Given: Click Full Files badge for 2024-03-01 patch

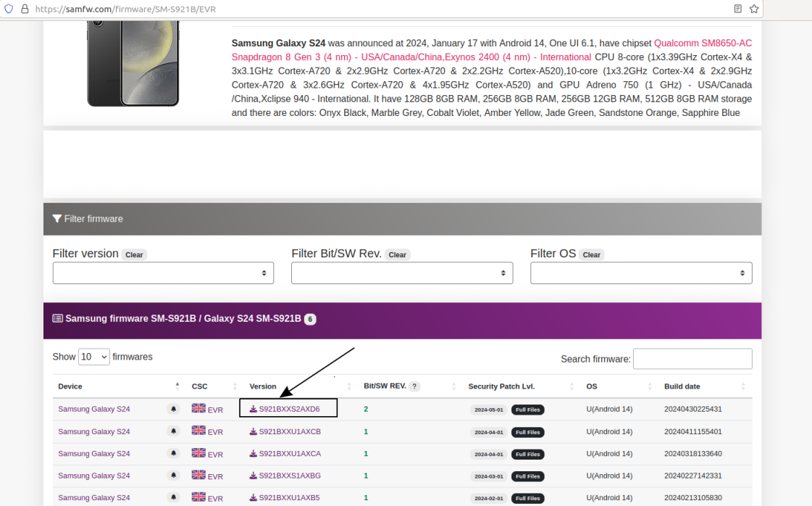Looking at the screenshot, I should click(528, 476).
